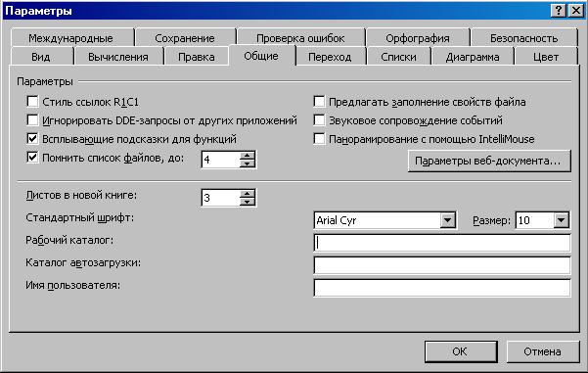This screenshot has width=588, height=373.
Task: Expand the font size dropdown
Action: coord(561,220)
